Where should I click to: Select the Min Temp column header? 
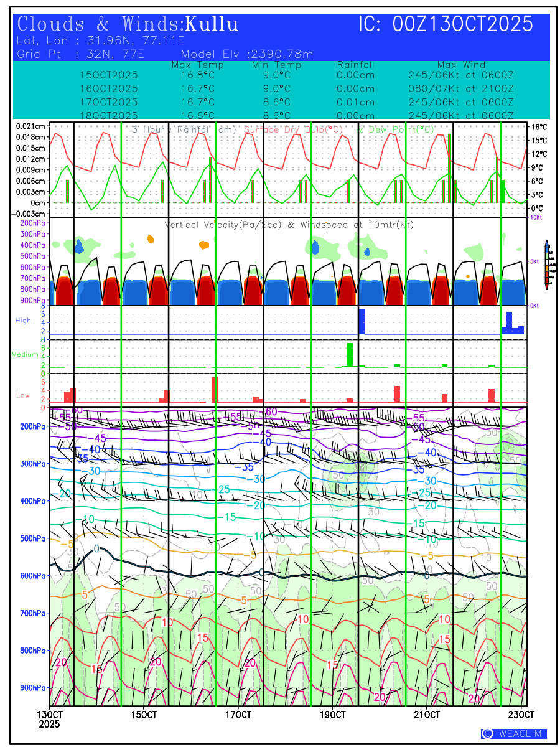click(x=276, y=65)
